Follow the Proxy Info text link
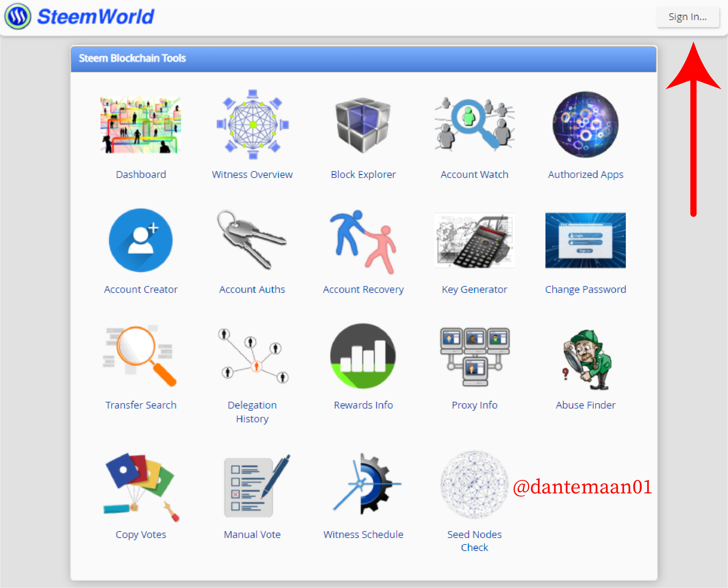Screen dimensions: 728x588 (x=474, y=405)
